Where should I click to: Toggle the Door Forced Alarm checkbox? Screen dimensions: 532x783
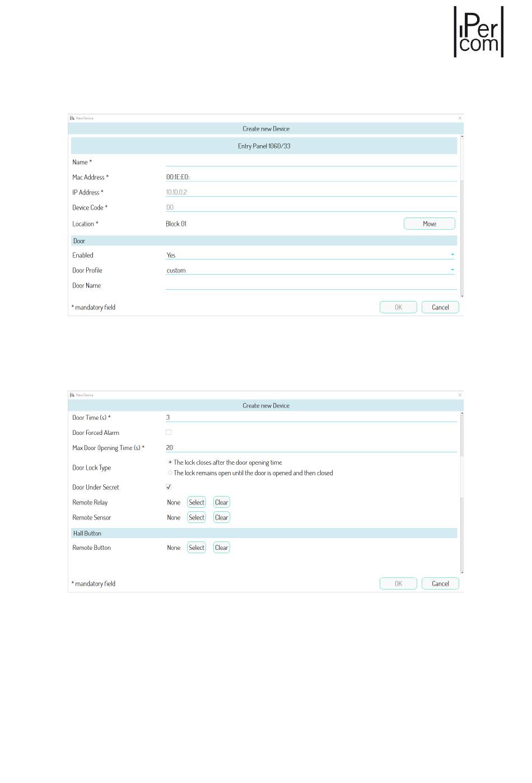(169, 432)
